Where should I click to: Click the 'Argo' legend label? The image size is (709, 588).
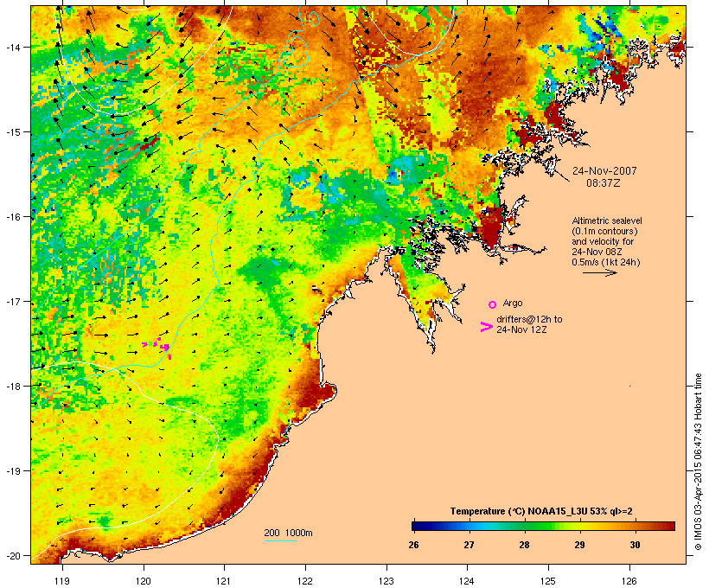coord(513,303)
